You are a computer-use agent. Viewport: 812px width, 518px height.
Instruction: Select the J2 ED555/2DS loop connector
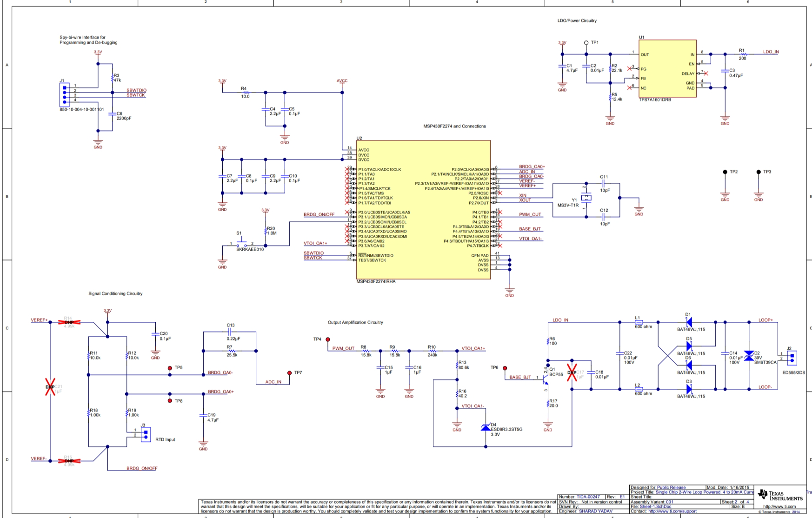point(792,357)
